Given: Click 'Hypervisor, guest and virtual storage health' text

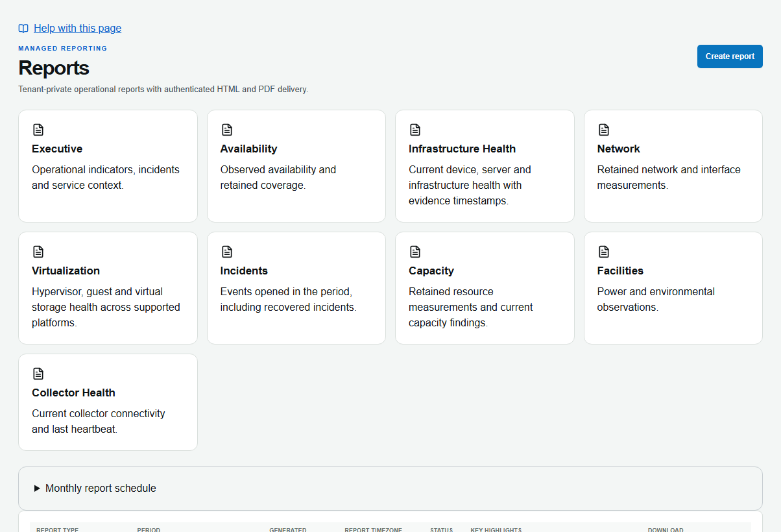Looking at the screenshot, I should pos(106,308).
